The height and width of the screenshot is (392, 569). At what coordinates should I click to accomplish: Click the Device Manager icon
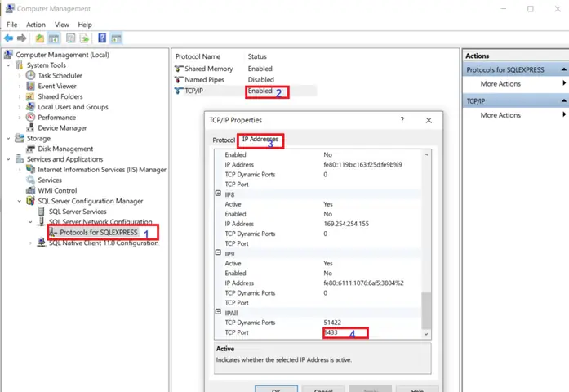point(30,127)
